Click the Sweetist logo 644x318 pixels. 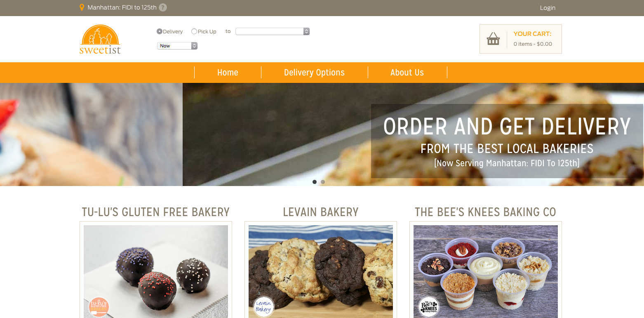coord(100,39)
